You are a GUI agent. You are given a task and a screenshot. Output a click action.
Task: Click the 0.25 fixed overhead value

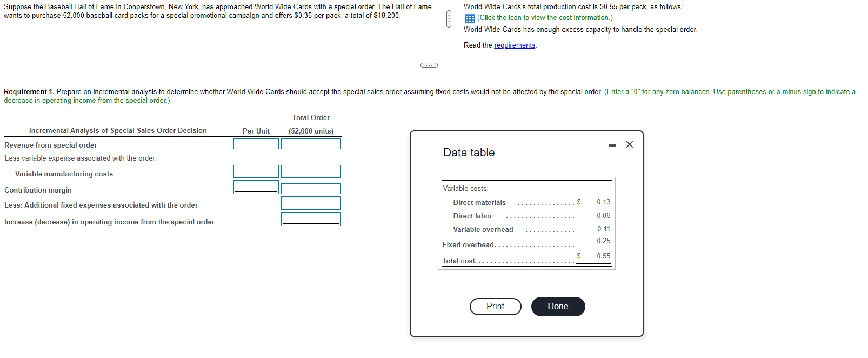(604, 241)
